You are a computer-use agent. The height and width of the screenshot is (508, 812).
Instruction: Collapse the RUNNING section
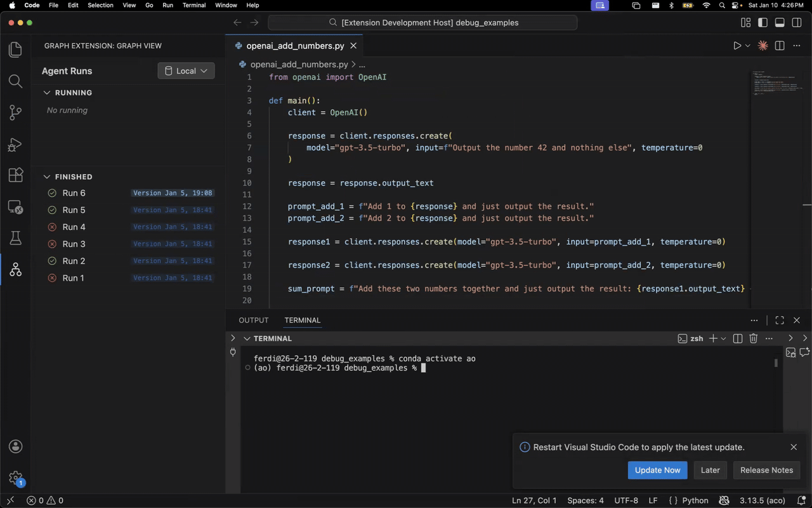click(x=46, y=92)
